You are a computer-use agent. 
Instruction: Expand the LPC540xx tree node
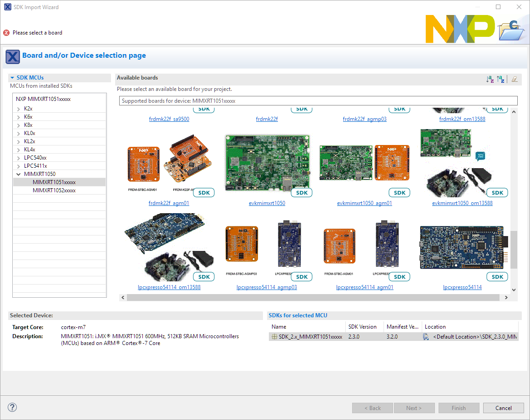18,158
